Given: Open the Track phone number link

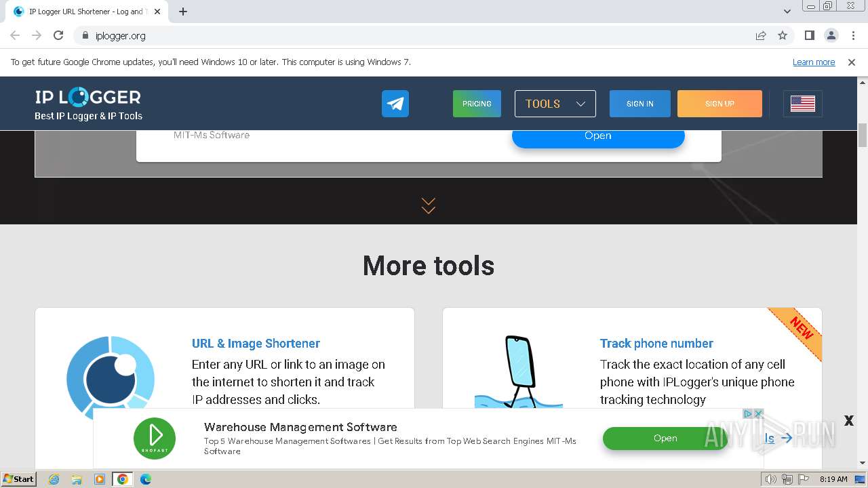Looking at the screenshot, I should click(x=656, y=343).
